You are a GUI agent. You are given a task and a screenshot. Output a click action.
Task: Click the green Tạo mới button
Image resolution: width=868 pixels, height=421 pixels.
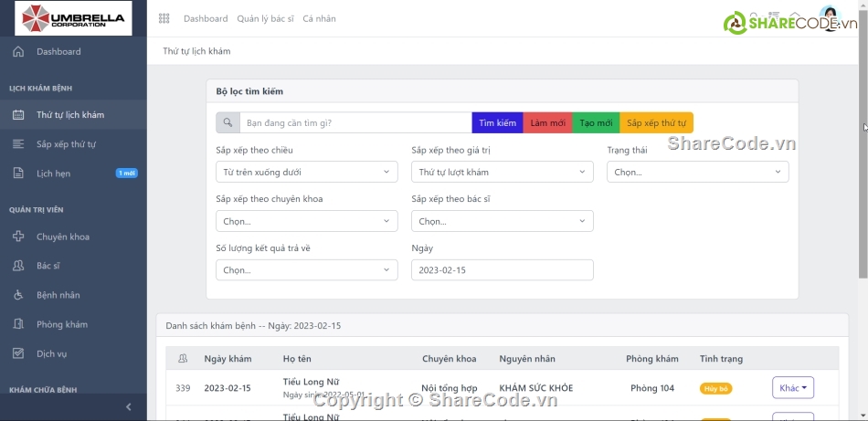click(596, 122)
